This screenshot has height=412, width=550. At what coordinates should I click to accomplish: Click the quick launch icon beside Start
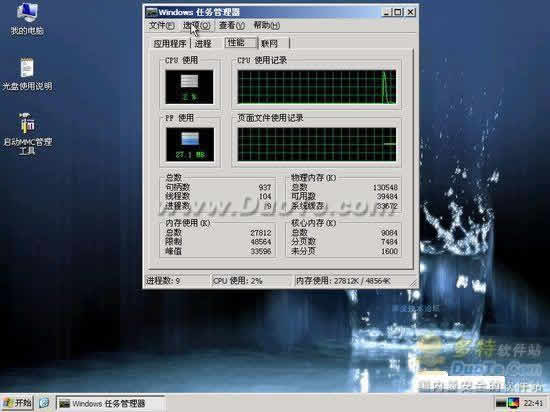[44, 403]
